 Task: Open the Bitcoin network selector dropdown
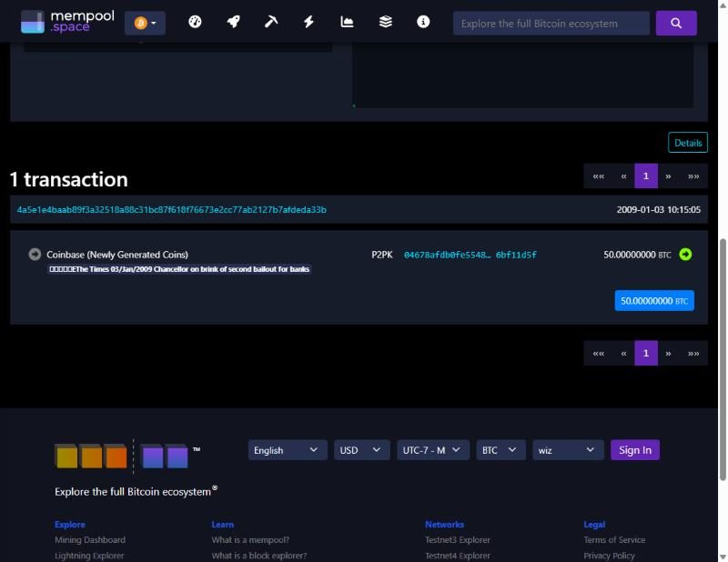tap(145, 23)
